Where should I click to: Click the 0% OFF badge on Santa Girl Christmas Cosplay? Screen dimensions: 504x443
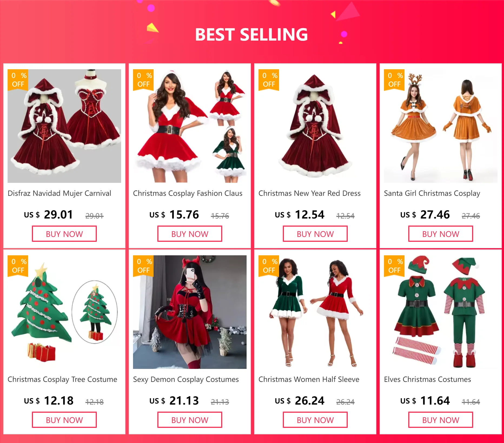click(x=394, y=80)
